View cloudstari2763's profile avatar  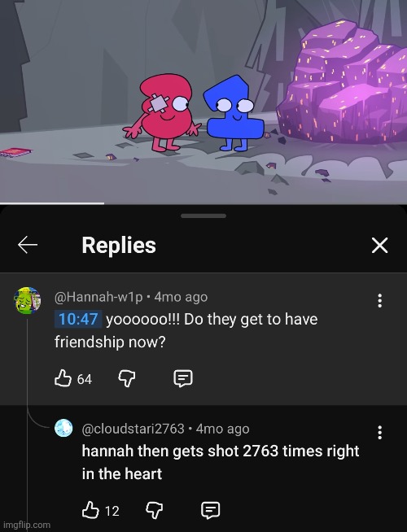coord(63,428)
